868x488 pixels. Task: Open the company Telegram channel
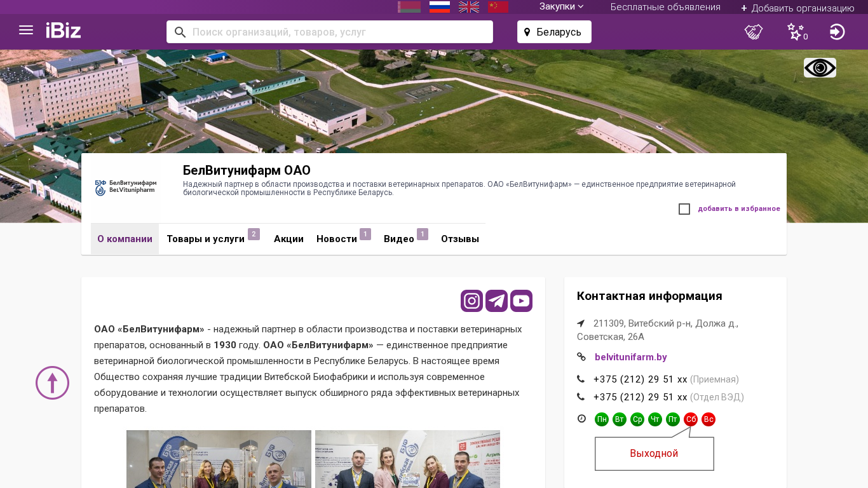click(496, 301)
